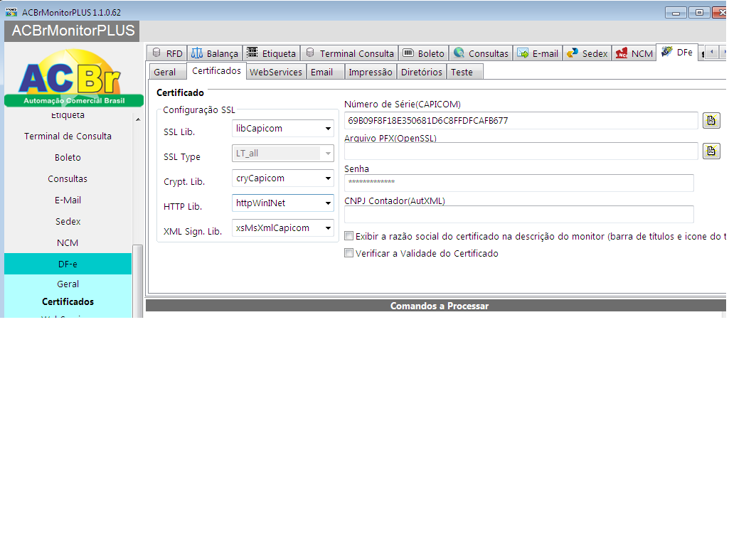
Task: Open the Etiqueta tab
Action: tap(272, 53)
